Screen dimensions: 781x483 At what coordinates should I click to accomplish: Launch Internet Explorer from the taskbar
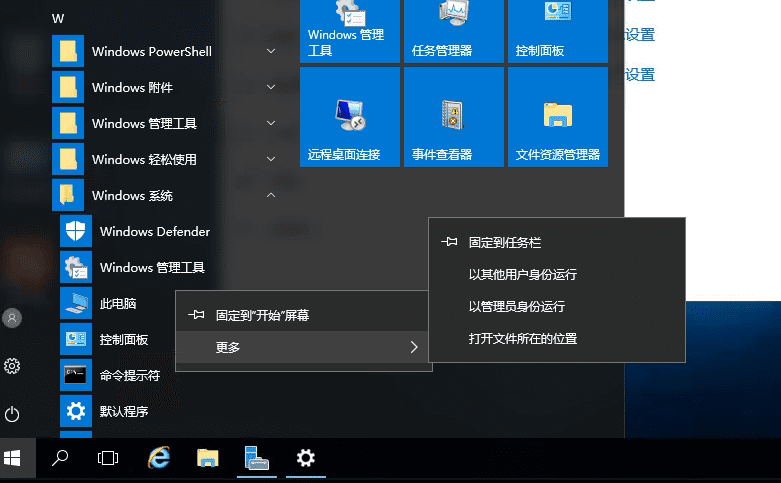(159, 458)
